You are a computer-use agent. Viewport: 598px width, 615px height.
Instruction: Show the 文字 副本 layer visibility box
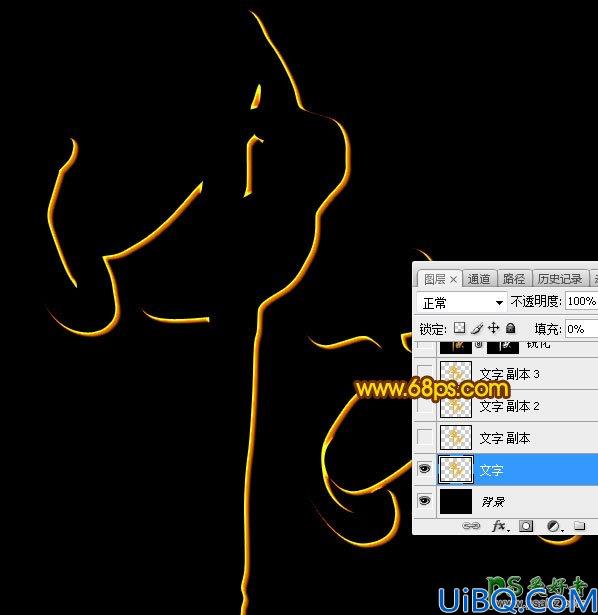tap(424, 437)
